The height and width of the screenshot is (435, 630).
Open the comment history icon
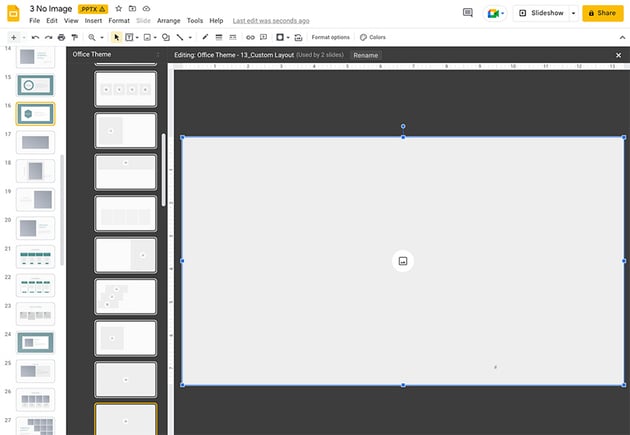pyautogui.click(x=468, y=13)
